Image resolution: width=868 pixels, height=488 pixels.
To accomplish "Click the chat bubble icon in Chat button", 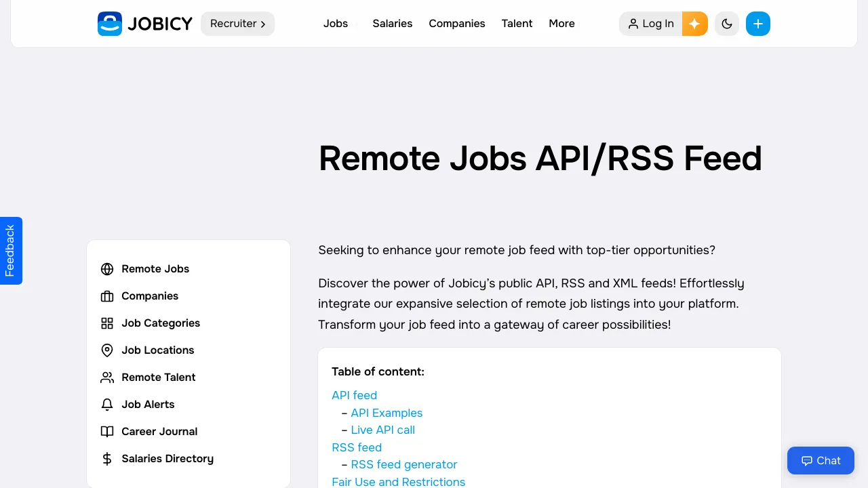I will coord(807,461).
